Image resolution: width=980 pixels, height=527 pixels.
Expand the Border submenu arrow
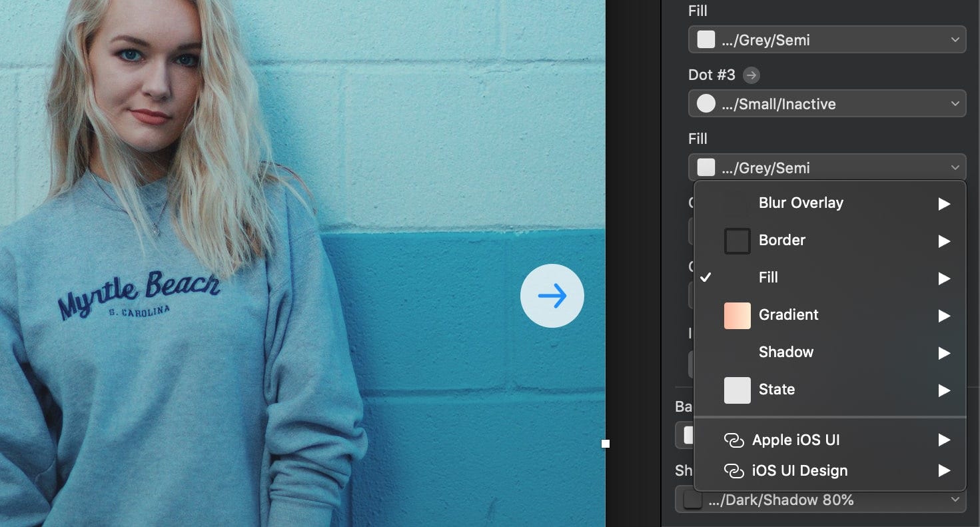[x=944, y=241]
